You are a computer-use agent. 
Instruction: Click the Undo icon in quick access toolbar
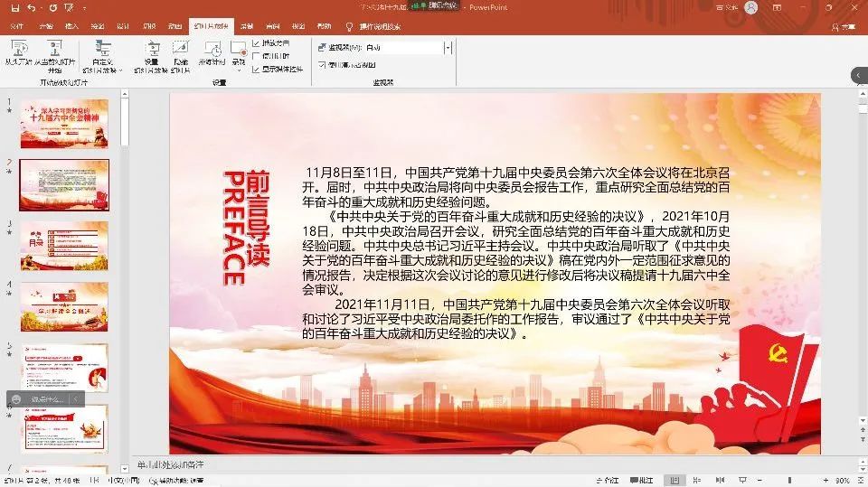pos(32,7)
